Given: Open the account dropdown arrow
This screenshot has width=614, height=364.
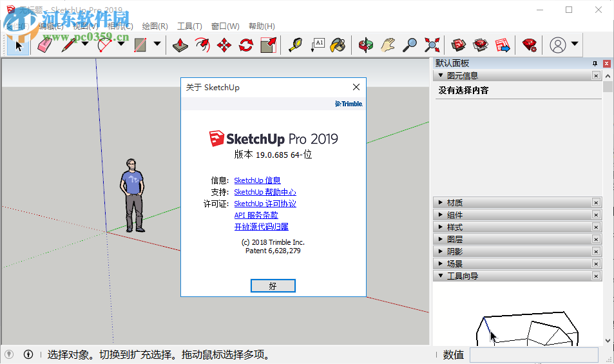Looking at the screenshot, I should pos(575,44).
